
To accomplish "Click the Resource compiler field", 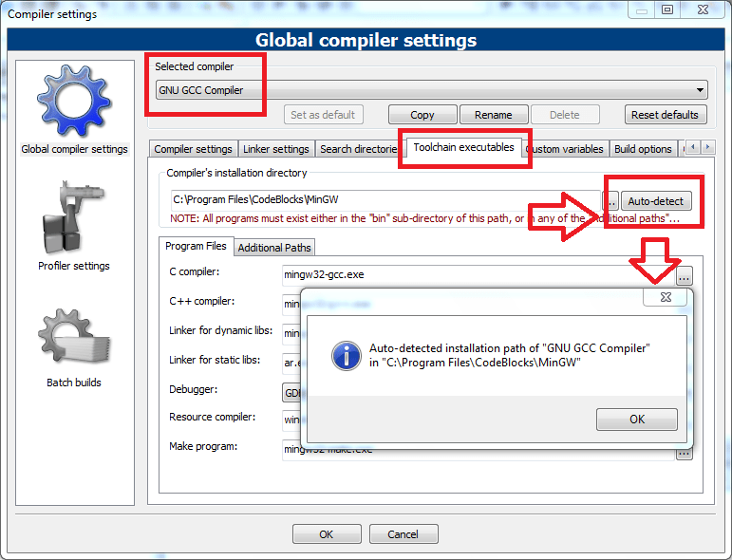I will pos(291,420).
